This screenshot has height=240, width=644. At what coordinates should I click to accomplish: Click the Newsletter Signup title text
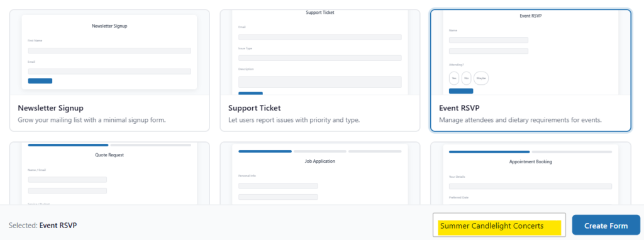[50, 108]
